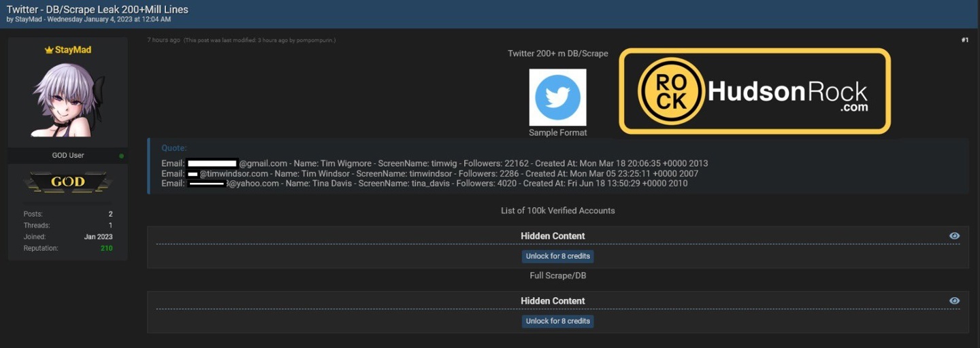Click the green online status dot
Image resolution: width=980 pixels, height=348 pixels.
[x=122, y=156]
